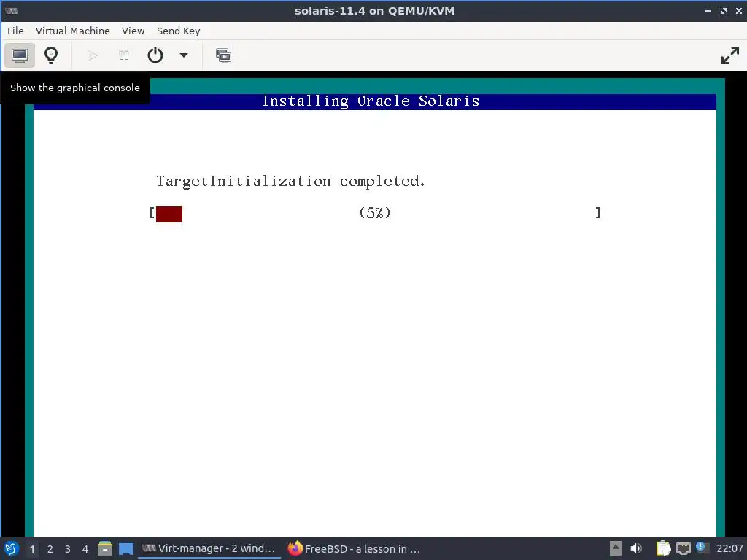Click the show desktop icon in taskbar
Image resolution: width=747 pixels, height=560 pixels.
(x=126, y=548)
